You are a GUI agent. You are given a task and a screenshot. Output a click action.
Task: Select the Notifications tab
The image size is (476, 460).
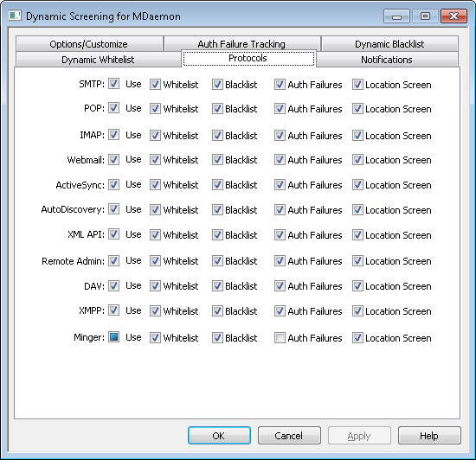pyautogui.click(x=387, y=60)
